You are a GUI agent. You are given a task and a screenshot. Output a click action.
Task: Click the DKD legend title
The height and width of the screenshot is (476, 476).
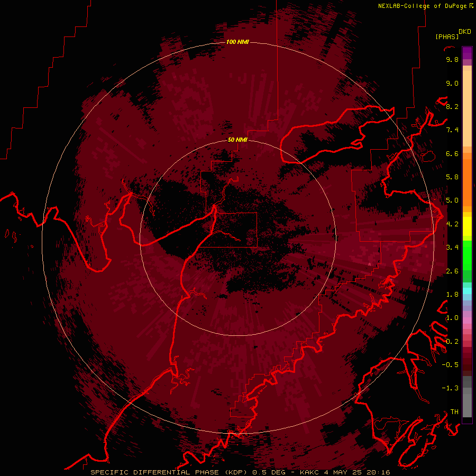pos(465,32)
